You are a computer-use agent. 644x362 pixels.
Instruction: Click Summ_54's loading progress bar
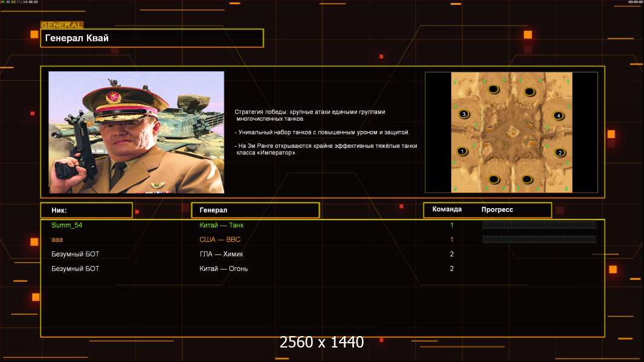point(539,225)
